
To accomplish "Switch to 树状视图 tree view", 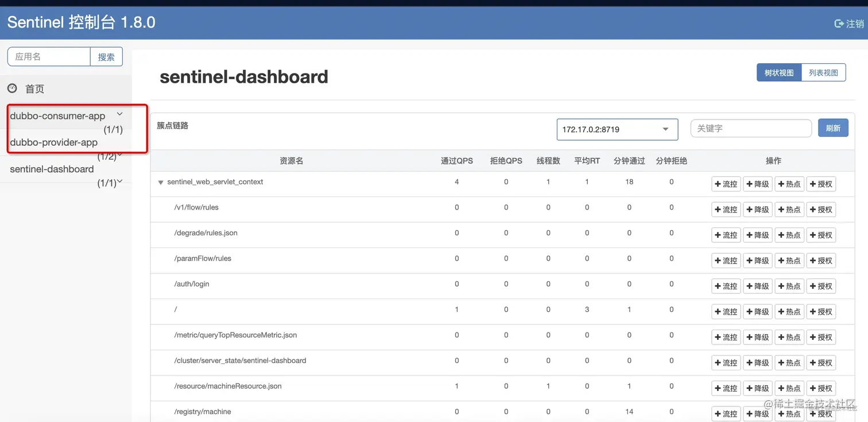I will coord(779,73).
